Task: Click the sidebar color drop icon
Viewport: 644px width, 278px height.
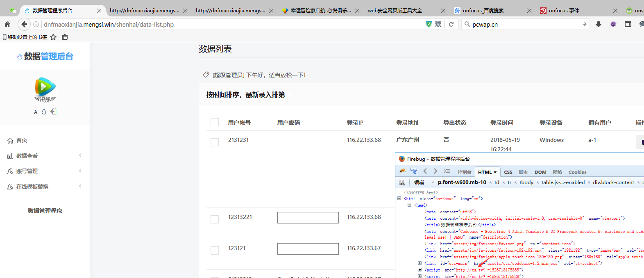Action: (44, 112)
